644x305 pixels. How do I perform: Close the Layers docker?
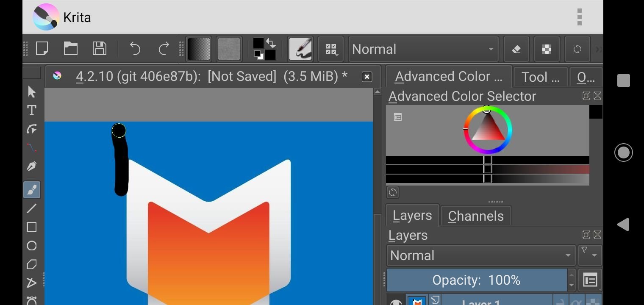(x=597, y=235)
